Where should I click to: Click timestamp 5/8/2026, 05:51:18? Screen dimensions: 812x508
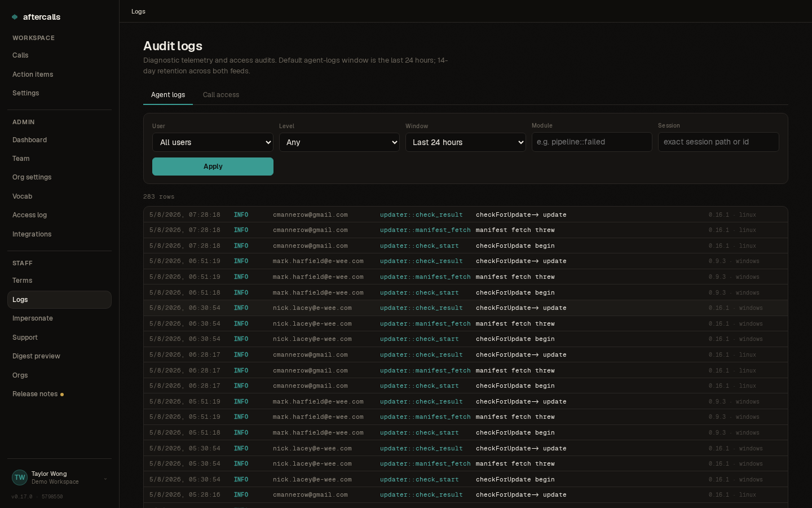[x=185, y=433]
